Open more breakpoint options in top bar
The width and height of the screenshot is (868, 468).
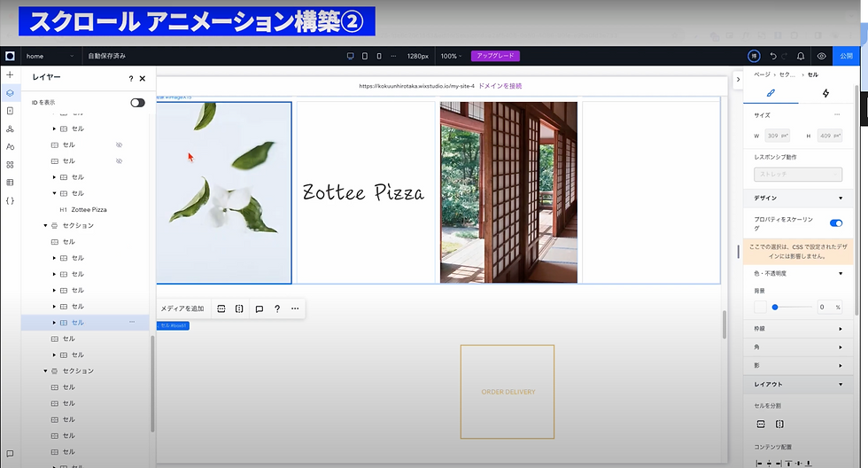[393, 56]
